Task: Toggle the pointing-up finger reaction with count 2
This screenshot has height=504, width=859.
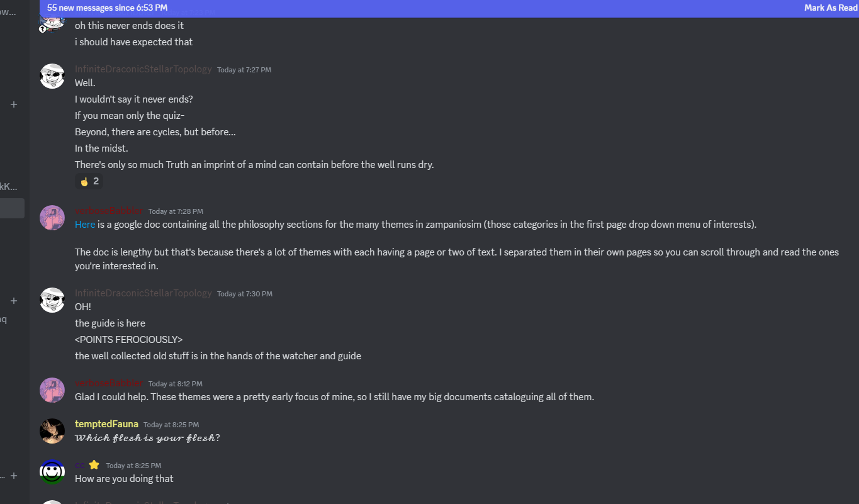Action: pyautogui.click(x=89, y=181)
